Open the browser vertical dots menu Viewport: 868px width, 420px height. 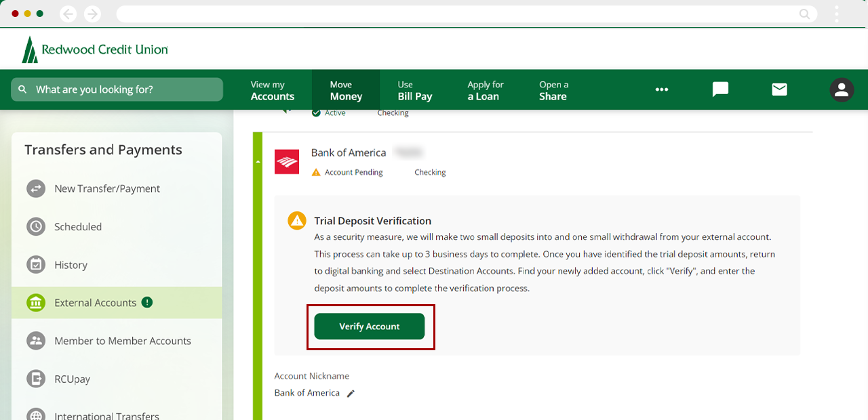point(837,14)
